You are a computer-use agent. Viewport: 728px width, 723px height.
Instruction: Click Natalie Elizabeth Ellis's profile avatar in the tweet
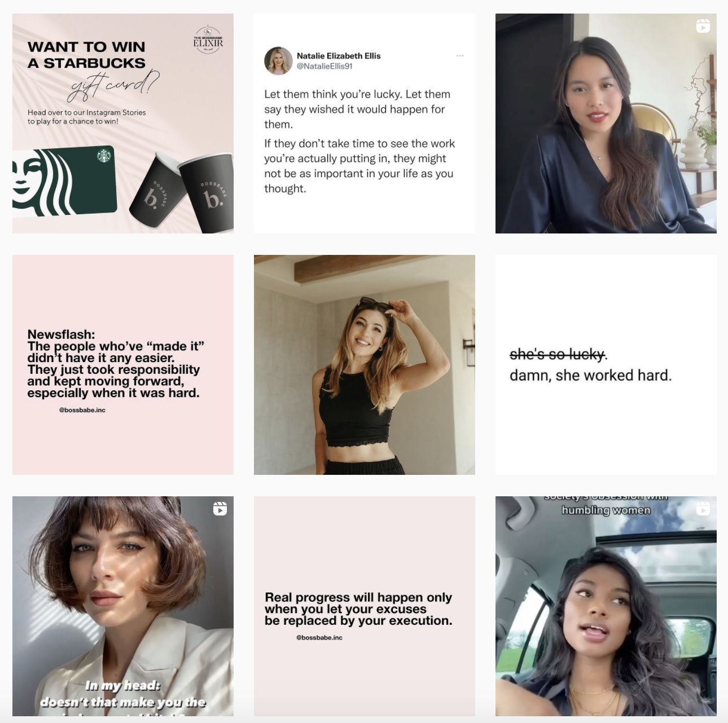[278, 61]
